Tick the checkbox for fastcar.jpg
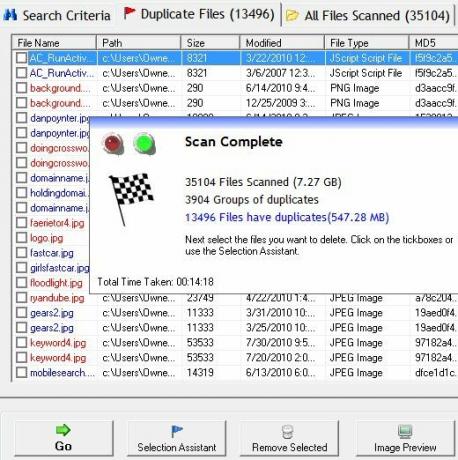Viewport: 458px width, 460px height. point(22,253)
